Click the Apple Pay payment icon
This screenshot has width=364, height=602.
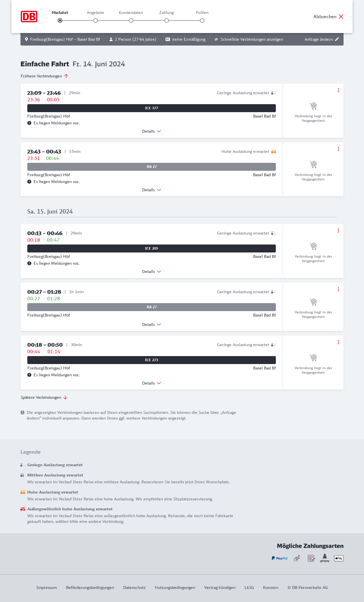point(339,558)
